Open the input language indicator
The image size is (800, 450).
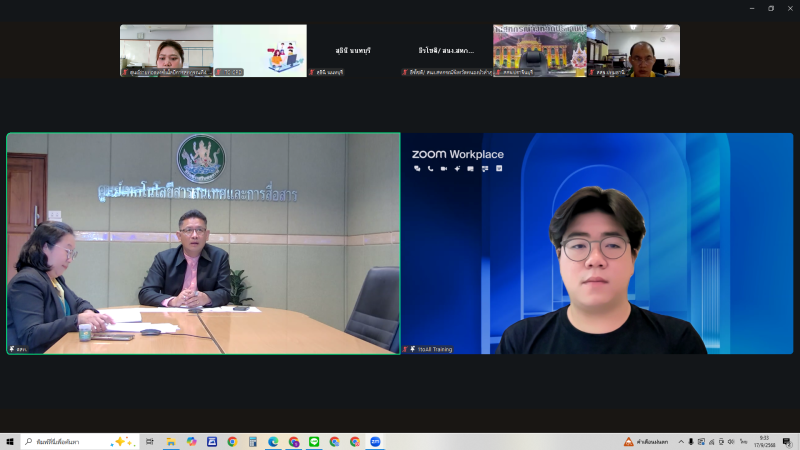pyautogui.click(x=743, y=441)
